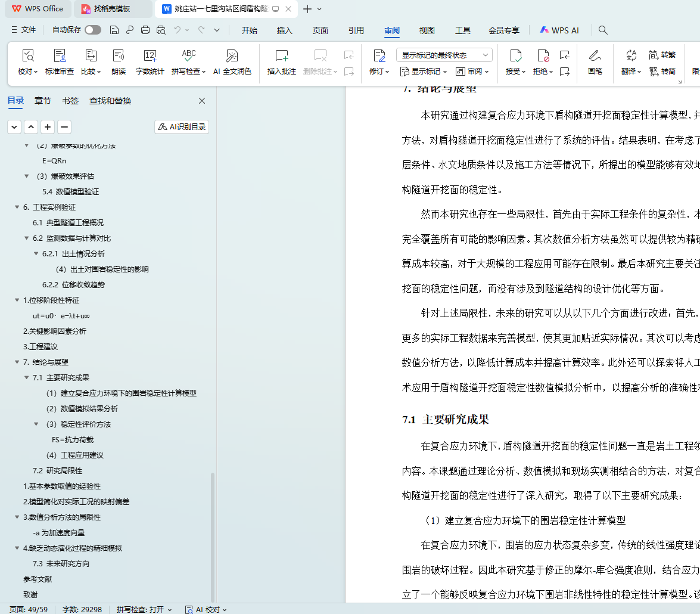Open the 拼写检查 status bar dropdown
Screen dimensions: 700x614
click(144, 610)
